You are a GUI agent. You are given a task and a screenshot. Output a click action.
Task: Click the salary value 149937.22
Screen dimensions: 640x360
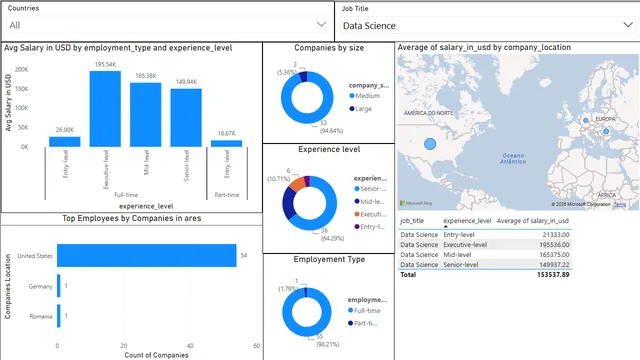pos(554,264)
